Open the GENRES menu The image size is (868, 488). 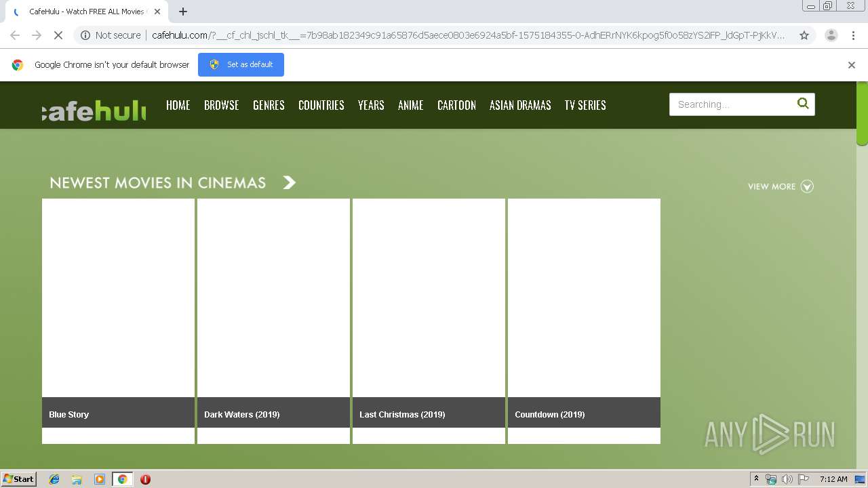coord(269,105)
